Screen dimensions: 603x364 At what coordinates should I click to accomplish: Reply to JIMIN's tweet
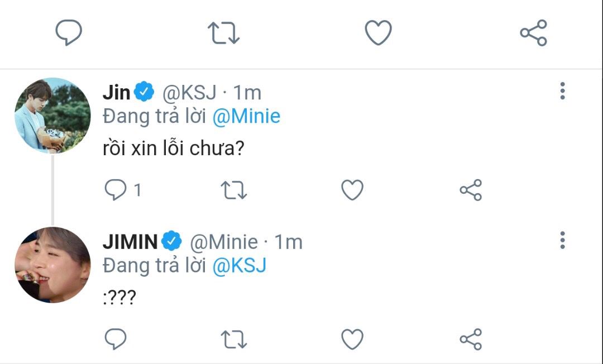coord(116,339)
